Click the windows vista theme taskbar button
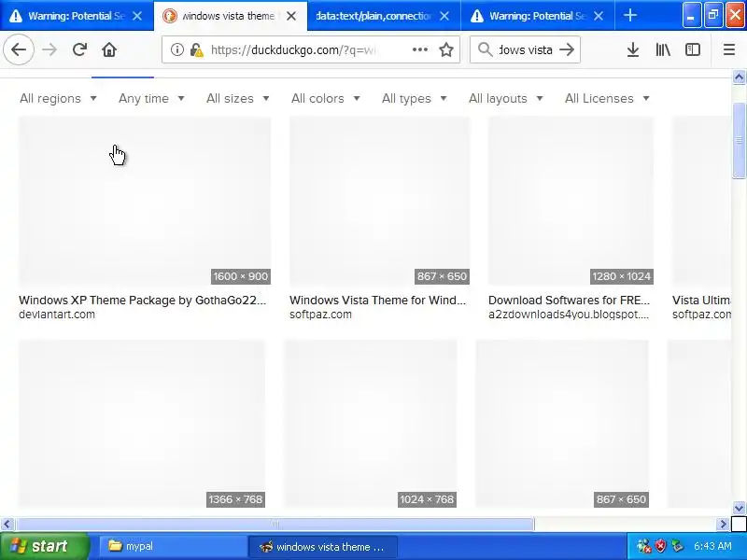This screenshot has height=560, width=747. pos(322,546)
